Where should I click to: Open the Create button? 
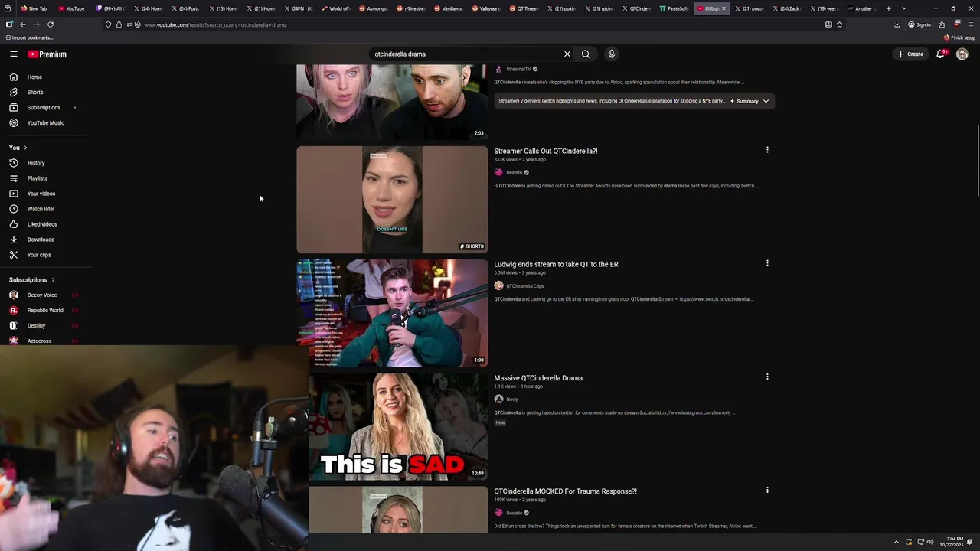click(x=910, y=54)
